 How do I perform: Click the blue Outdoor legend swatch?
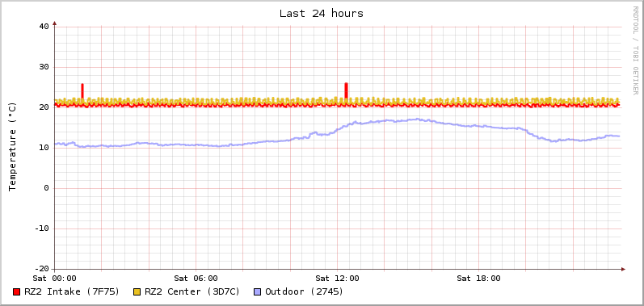pyautogui.click(x=258, y=292)
